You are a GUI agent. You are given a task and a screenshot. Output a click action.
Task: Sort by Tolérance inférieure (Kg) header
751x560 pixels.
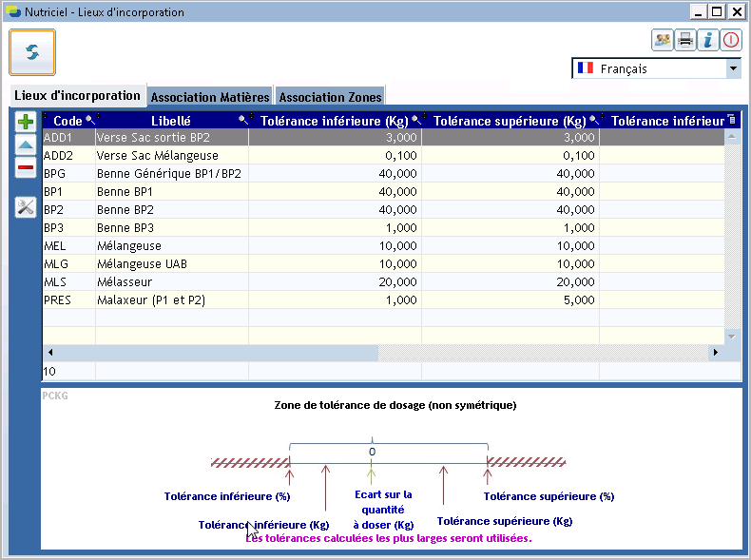335,121
